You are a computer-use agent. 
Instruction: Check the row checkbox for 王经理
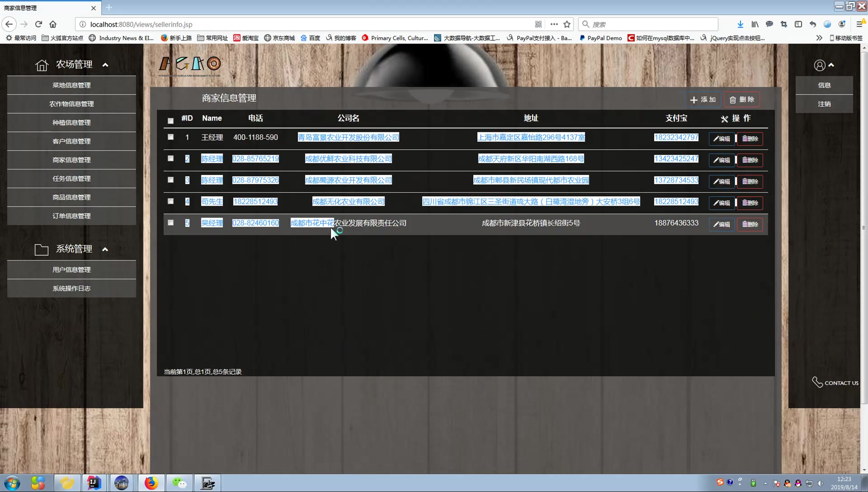coord(170,137)
